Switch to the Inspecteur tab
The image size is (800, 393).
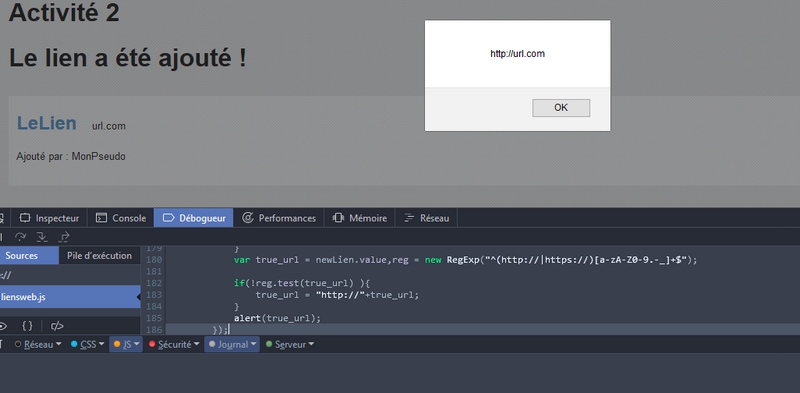(x=49, y=218)
